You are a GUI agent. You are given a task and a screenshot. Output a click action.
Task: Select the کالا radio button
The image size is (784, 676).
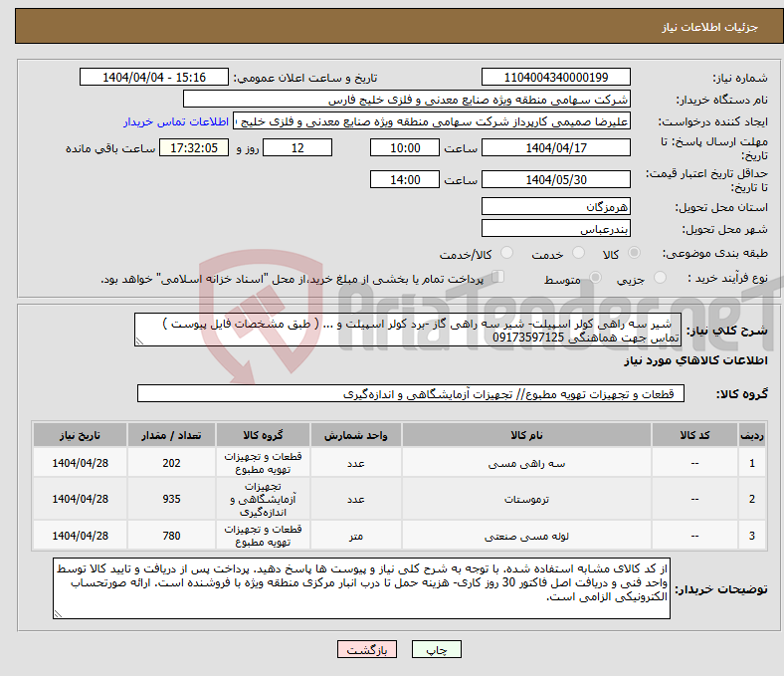pyautogui.click(x=634, y=253)
